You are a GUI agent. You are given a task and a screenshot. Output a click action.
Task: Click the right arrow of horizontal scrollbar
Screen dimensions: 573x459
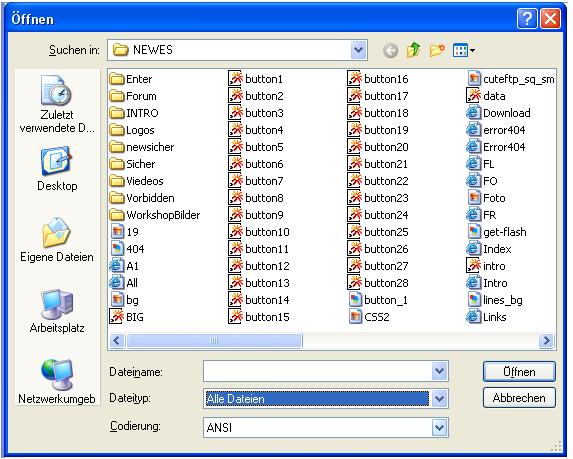pyautogui.click(x=547, y=341)
